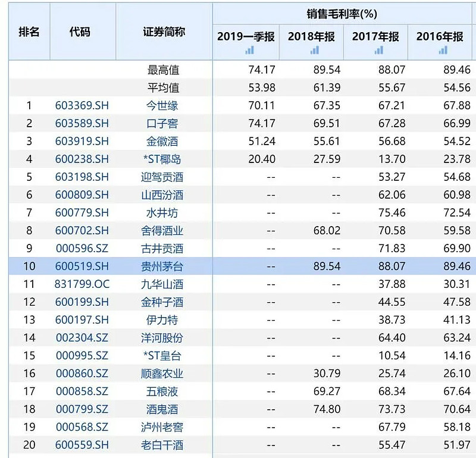Screen dimensions: 476x458
Task: Open the bar chart icon under 2017年报
Action: [x=379, y=50]
